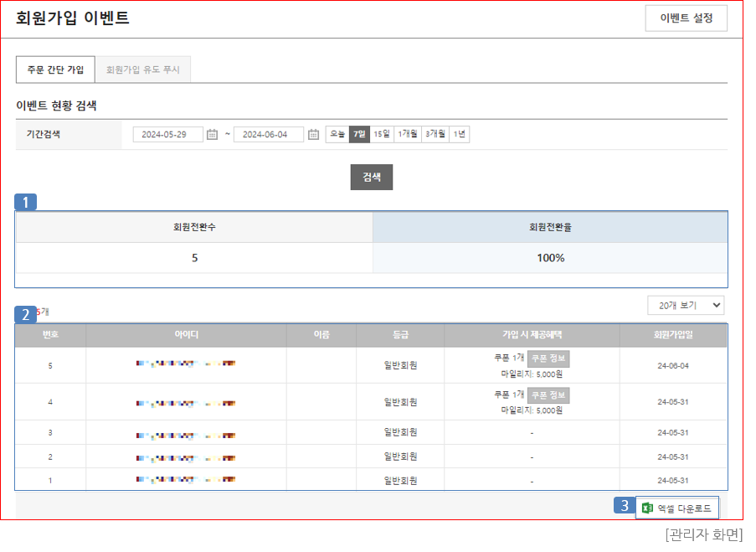The height and width of the screenshot is (552, 756).
Task: Click the Excel icon on 엑셀 다운로드
Action: click(x=647, y=508)
